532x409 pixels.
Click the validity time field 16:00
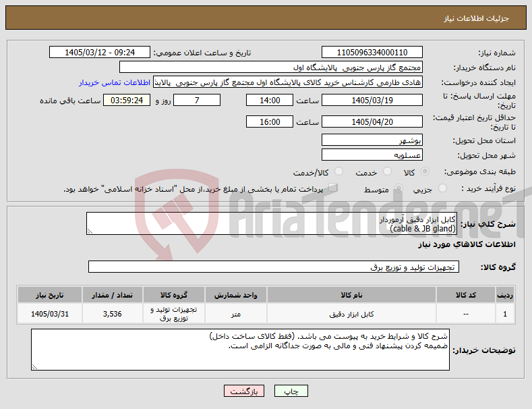270,121
